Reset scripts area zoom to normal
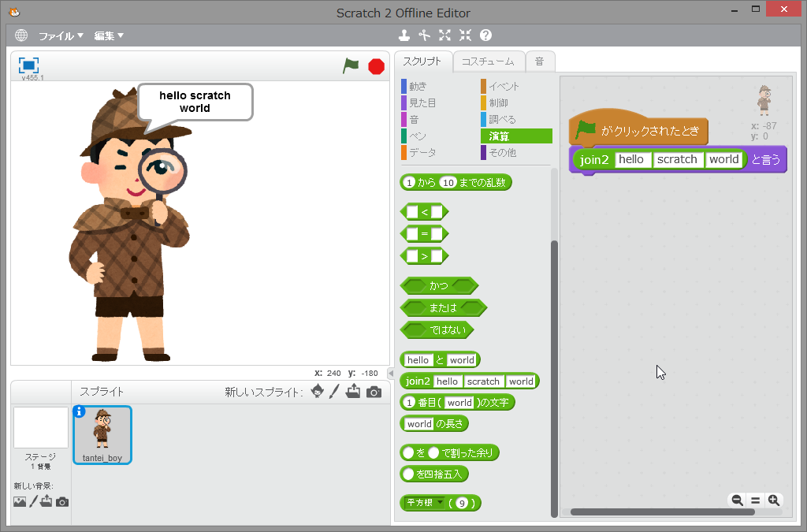The image size is (807, 532). [x=755, y=500]
